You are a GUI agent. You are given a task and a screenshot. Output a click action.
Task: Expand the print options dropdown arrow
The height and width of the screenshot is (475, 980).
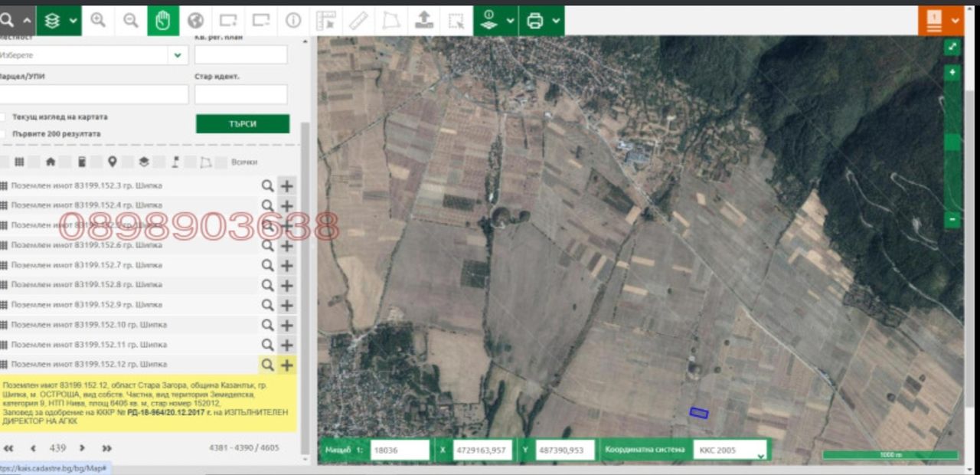point(556,21)
